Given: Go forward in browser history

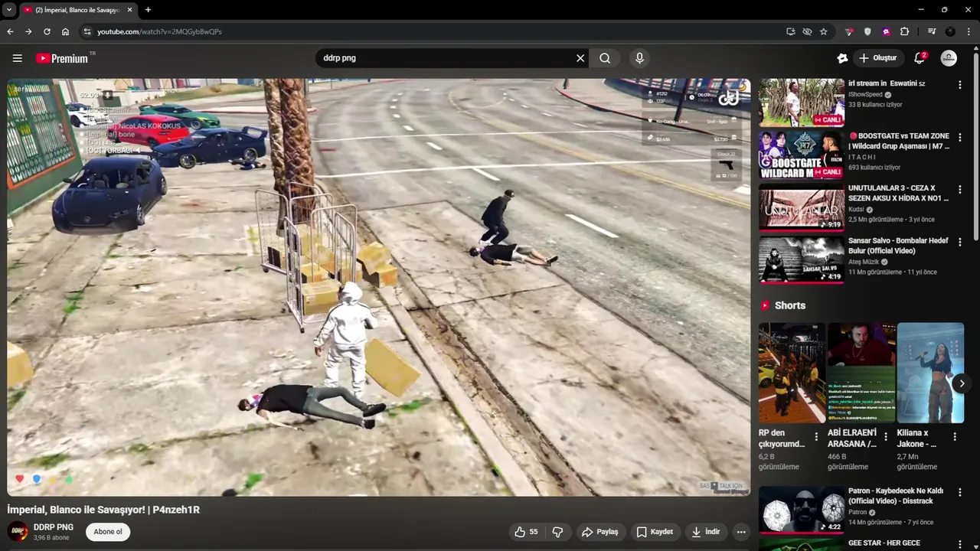Looking at the screenshot, I should tap(28, 31).
